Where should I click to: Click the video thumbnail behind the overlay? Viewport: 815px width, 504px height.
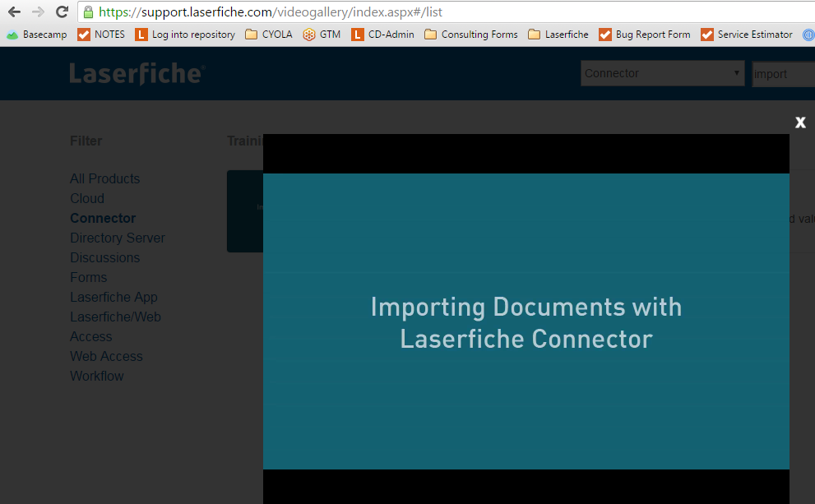pyautogui.click(x=245, y=211)
